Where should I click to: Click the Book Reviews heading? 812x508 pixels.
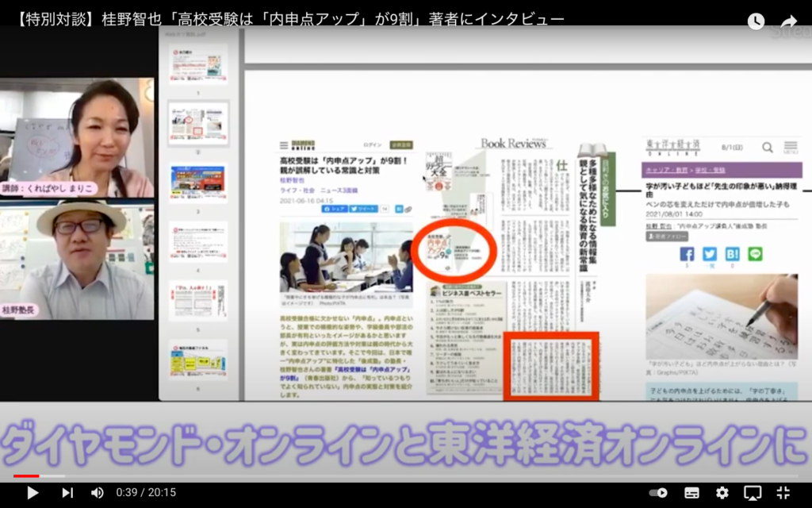(x=513, y=144)
